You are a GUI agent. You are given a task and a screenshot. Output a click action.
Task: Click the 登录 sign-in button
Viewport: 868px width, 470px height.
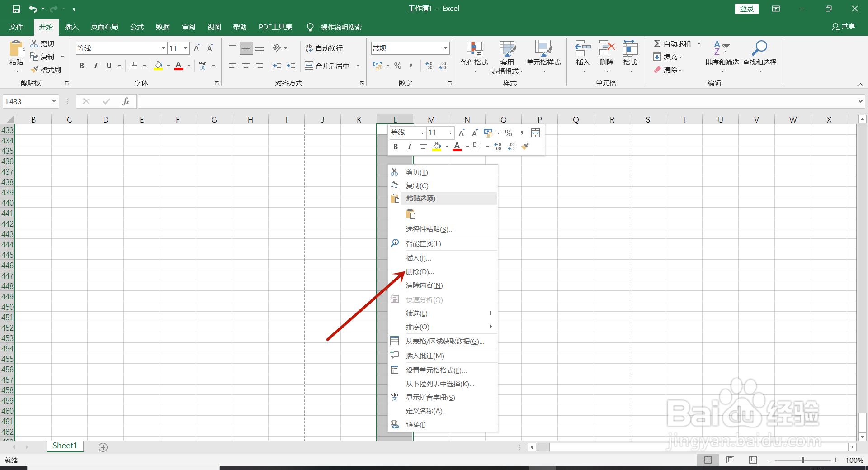pos(747,9)
